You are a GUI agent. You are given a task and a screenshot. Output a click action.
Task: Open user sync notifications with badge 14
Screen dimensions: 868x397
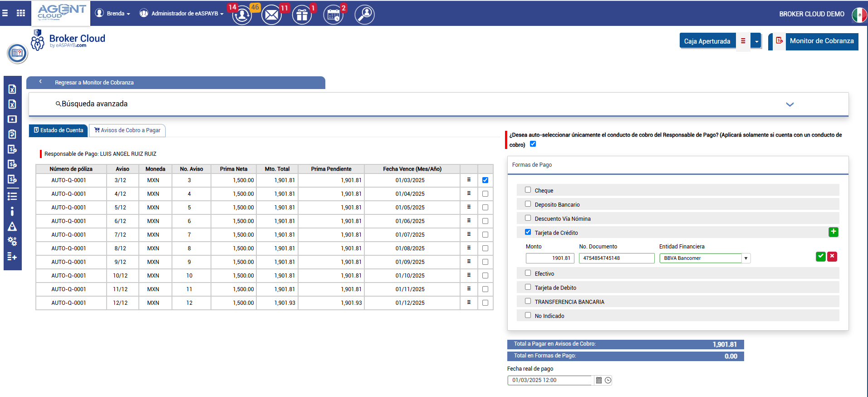point(242,15)
